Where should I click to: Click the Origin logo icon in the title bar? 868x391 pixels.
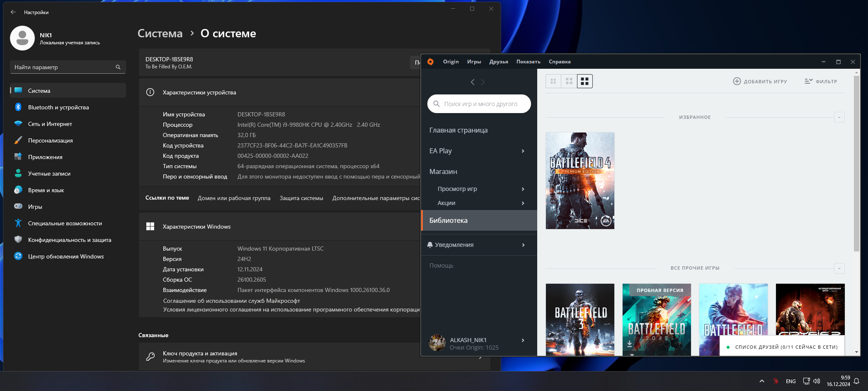(430, 62)
